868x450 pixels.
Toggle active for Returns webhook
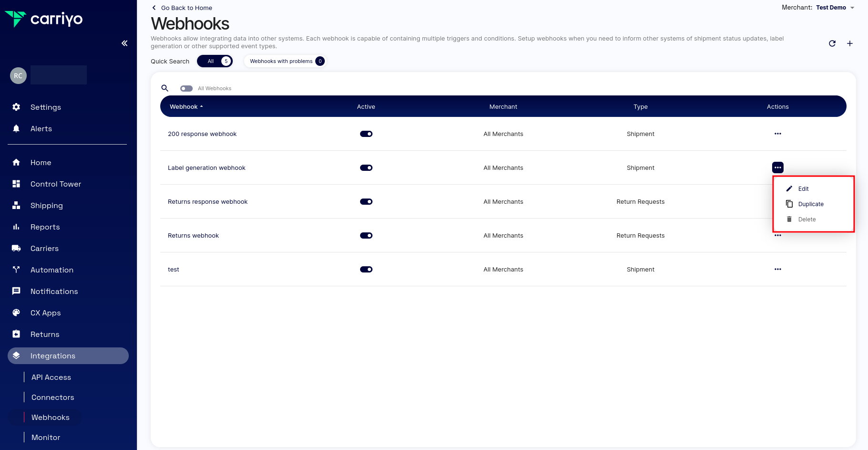click(x=366, y=235)
